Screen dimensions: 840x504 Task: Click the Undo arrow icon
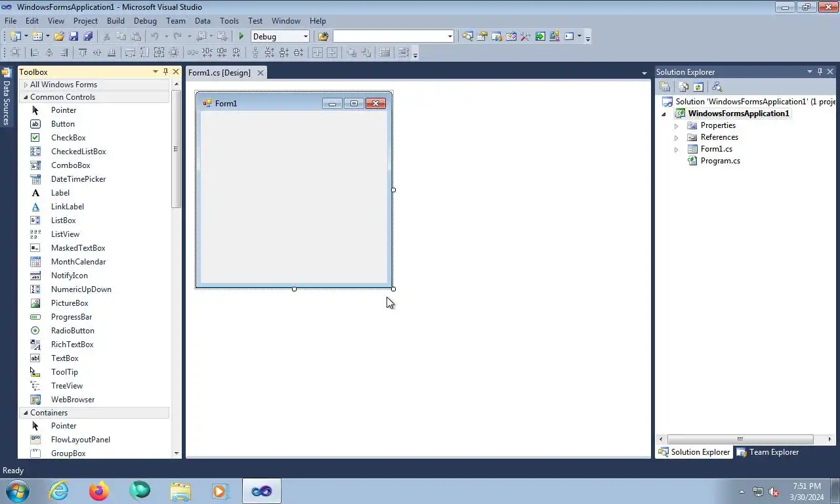pos(155,36)
